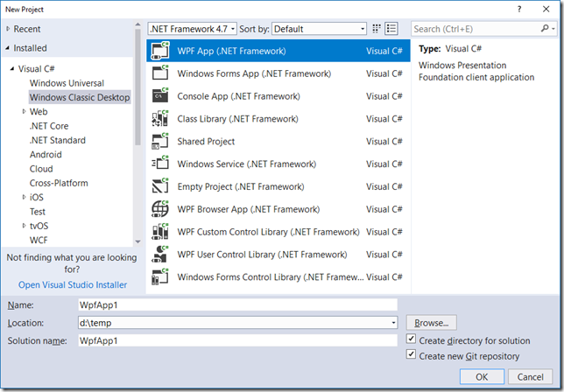Open the Sort by Default dropdown
Viewport: 564px width, 392px height.
pyautogui.click(x=319, y=29)
